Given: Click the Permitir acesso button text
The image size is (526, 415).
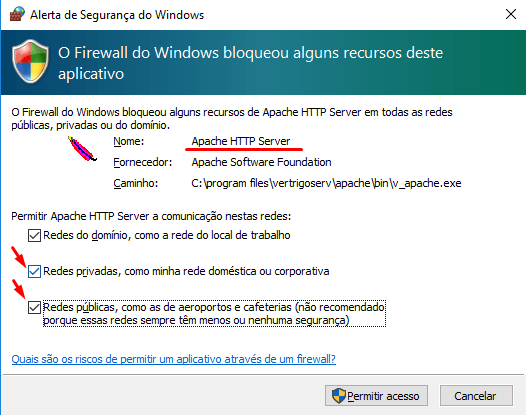Looking at the screenshot, I should (383, 396).
